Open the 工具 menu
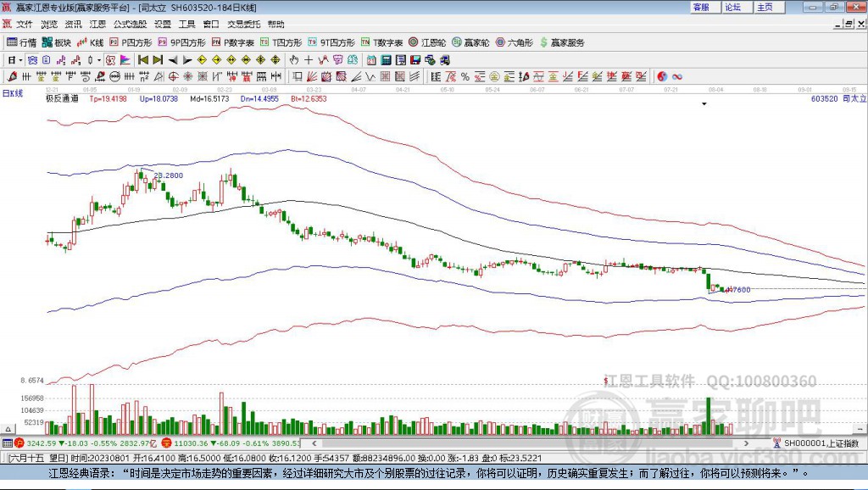 pyautogui.click(x=187, y=24)
